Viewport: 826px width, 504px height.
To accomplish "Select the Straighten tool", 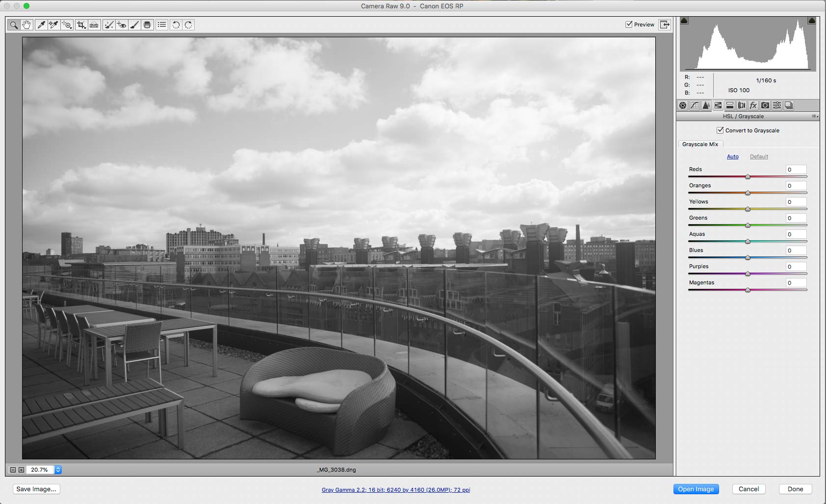I will [94, 25].
